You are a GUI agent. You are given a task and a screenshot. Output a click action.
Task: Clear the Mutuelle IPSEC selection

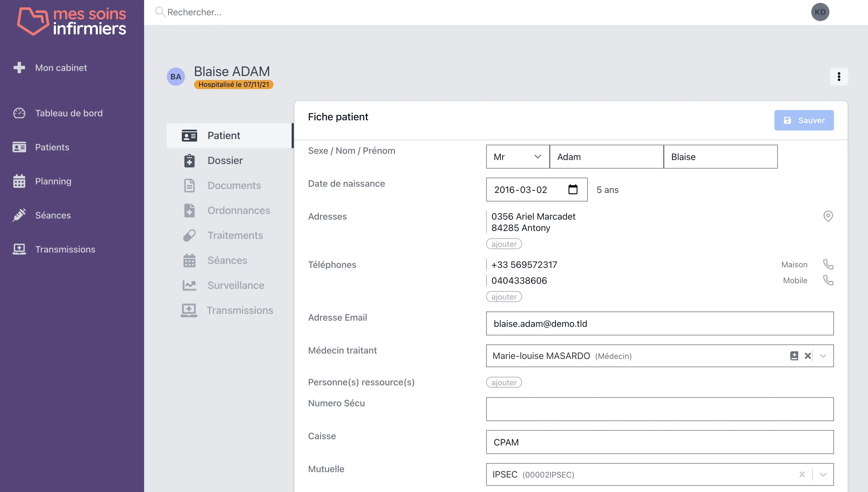pyautogui.click(x=802, y=474)
